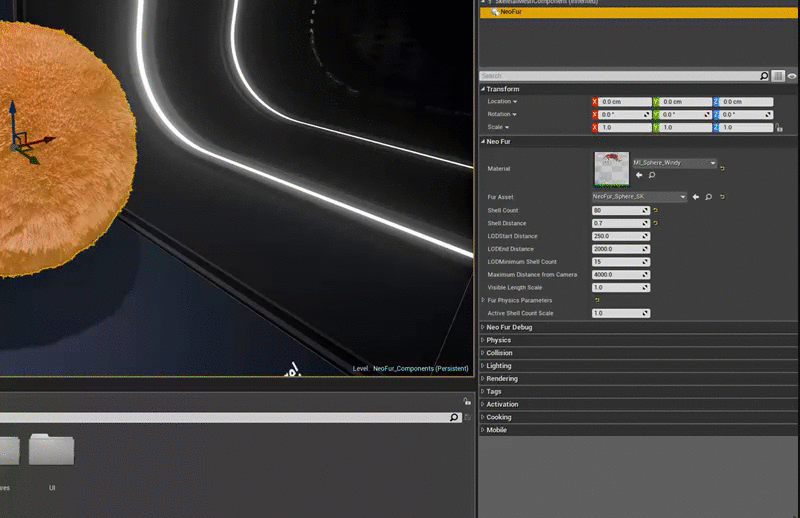Use selected asset arrow for Material
This screenshot has width=800, height=518.
click(x=639, y=175)
